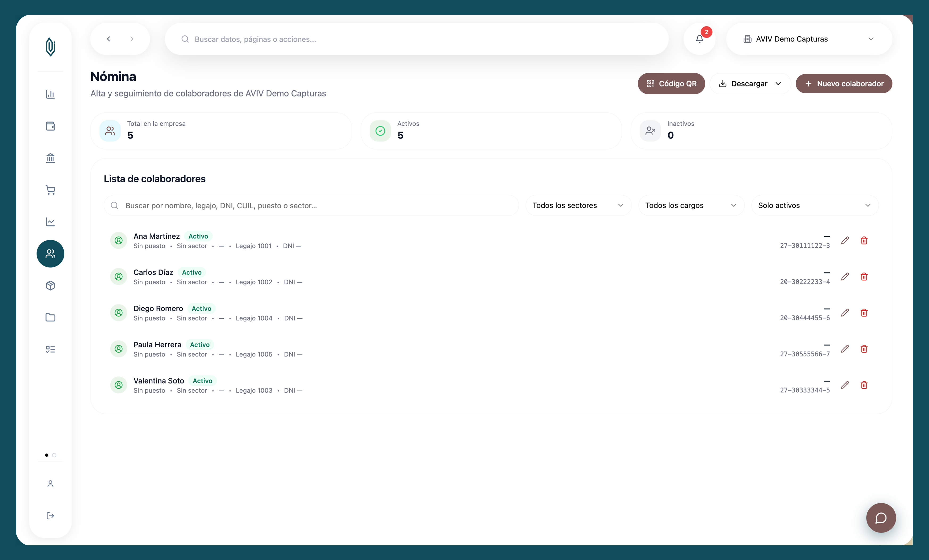The width and height of the screenshot is (929, 560).
Task: Click CUIL 27-30333344-5
Action: point(805,390)
